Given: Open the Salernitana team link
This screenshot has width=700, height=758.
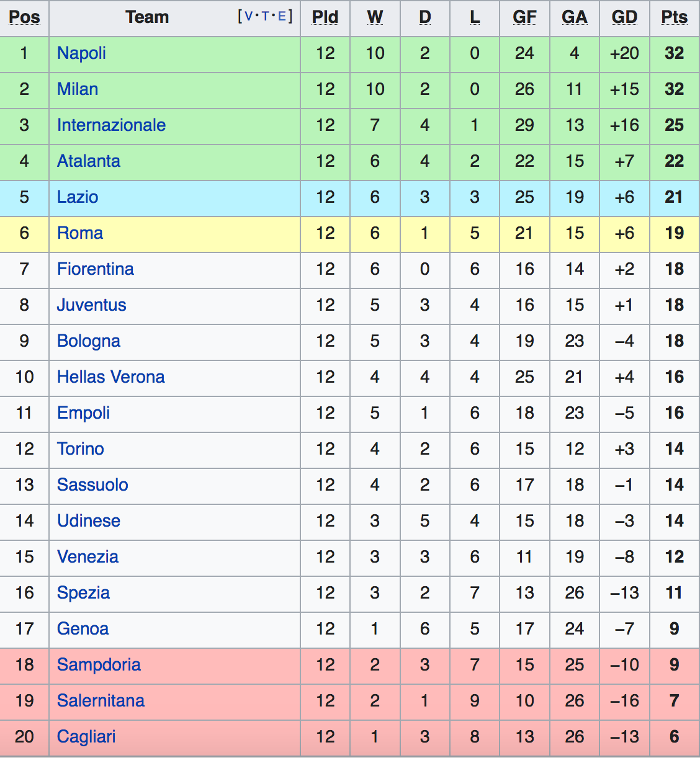Looking at the screenshot, I should (x=101, y=701).
